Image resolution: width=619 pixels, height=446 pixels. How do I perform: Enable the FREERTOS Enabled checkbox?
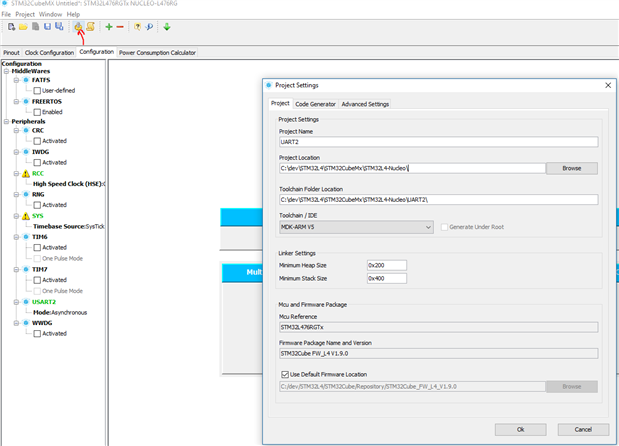pos(37,112)
